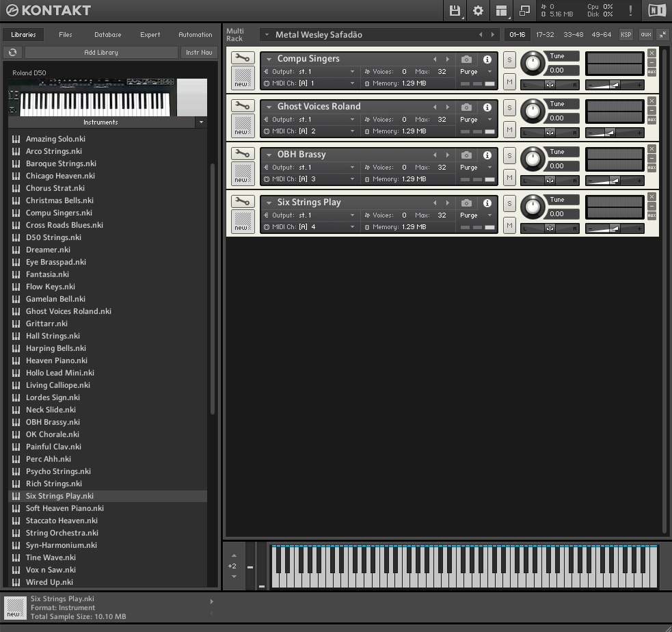Mute the Compu Singers instrument

pos(509,81)
